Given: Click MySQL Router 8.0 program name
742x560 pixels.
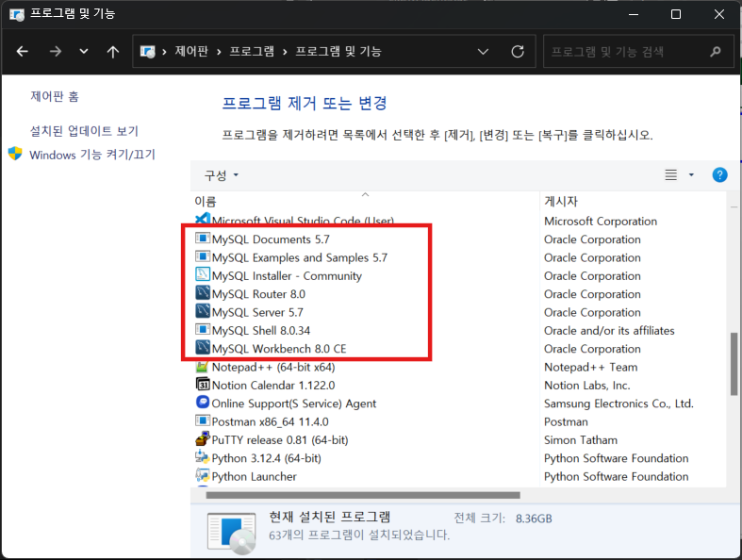Looking at the screenshot, I should click(258, 294).
